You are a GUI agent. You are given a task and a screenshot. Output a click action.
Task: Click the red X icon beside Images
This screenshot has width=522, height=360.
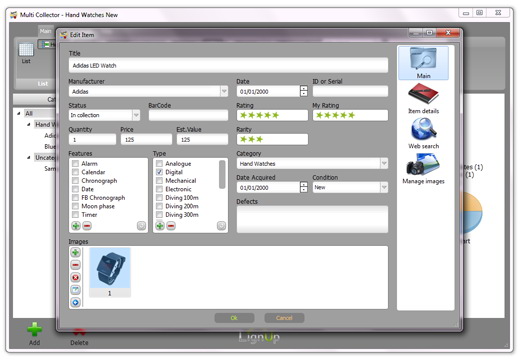pyautogui.click(x=76, y=277)
